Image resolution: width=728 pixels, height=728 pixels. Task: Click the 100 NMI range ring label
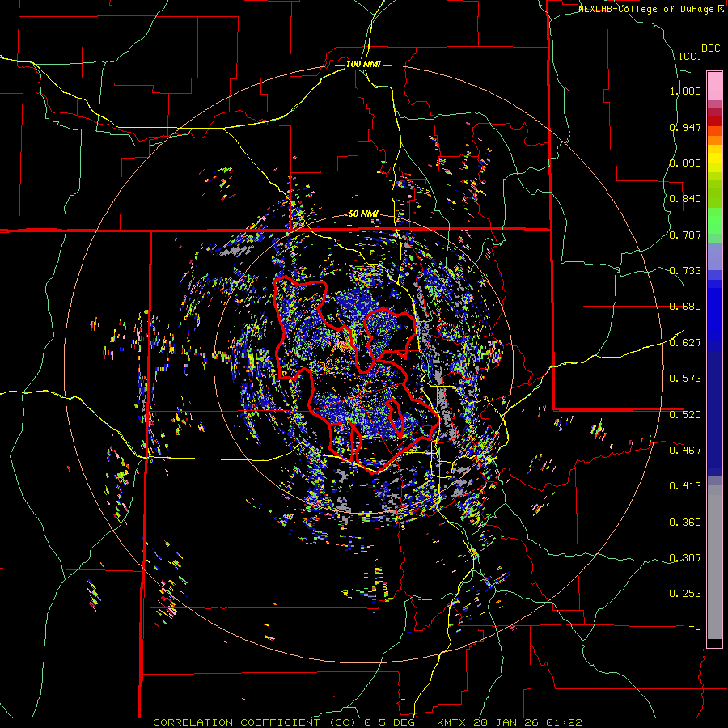(363, 64)
